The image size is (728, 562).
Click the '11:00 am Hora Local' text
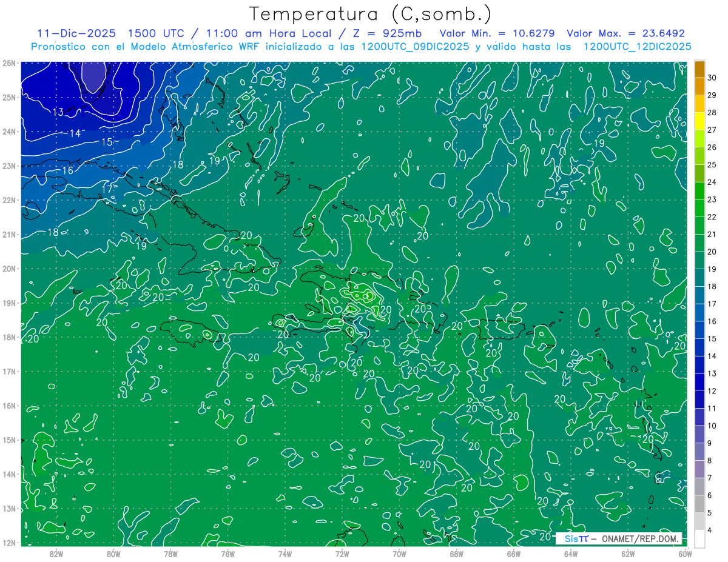click(x=269, y=33)
